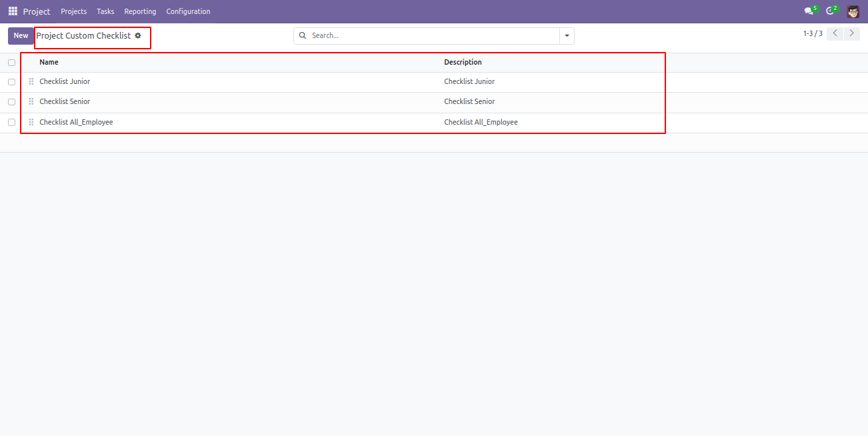The image size is (868, 436).
Task: Expand the search filter options dropdown
Action: tap(567, 36)
